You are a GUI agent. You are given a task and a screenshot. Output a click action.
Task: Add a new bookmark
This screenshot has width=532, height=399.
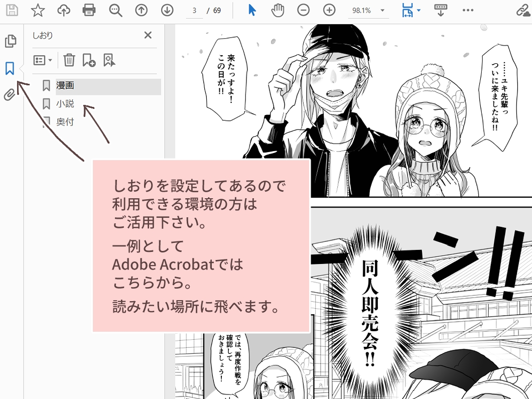88,60
